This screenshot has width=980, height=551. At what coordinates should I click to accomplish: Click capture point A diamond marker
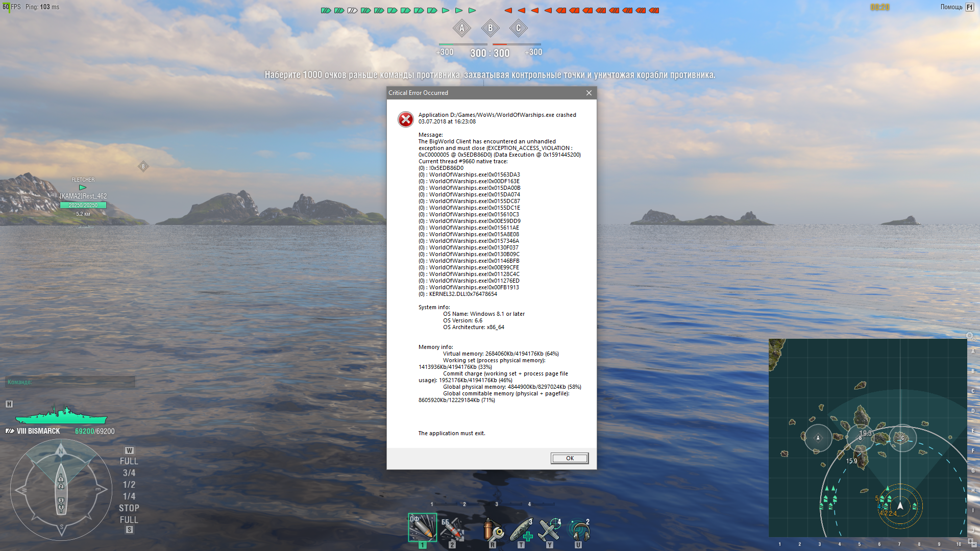(x=462, y=28)
